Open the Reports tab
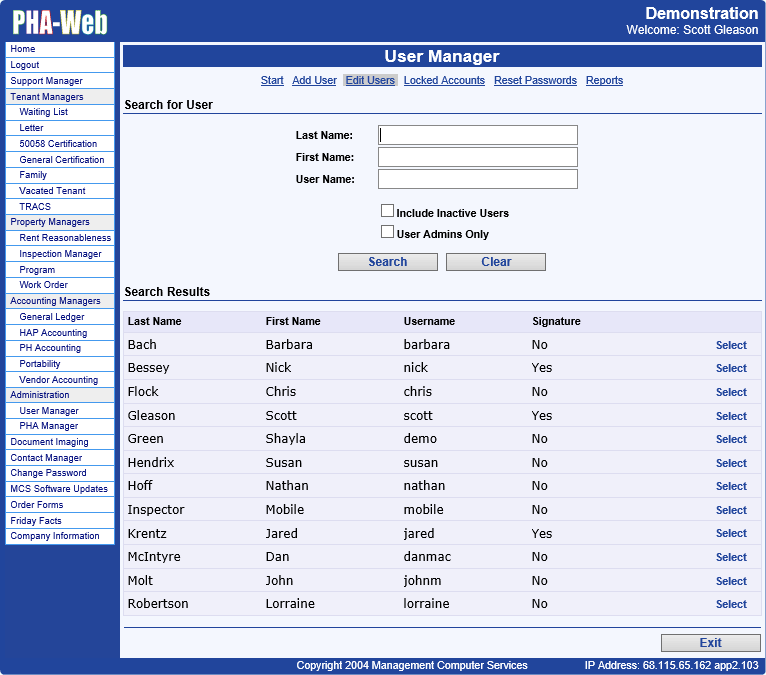 pos(604,80)
